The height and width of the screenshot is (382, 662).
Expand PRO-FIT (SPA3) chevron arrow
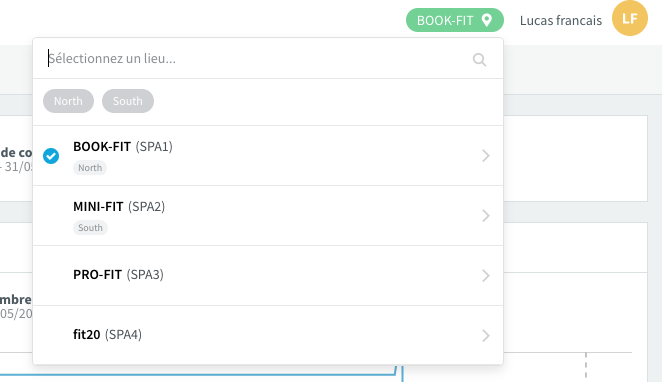pos(486,276)
